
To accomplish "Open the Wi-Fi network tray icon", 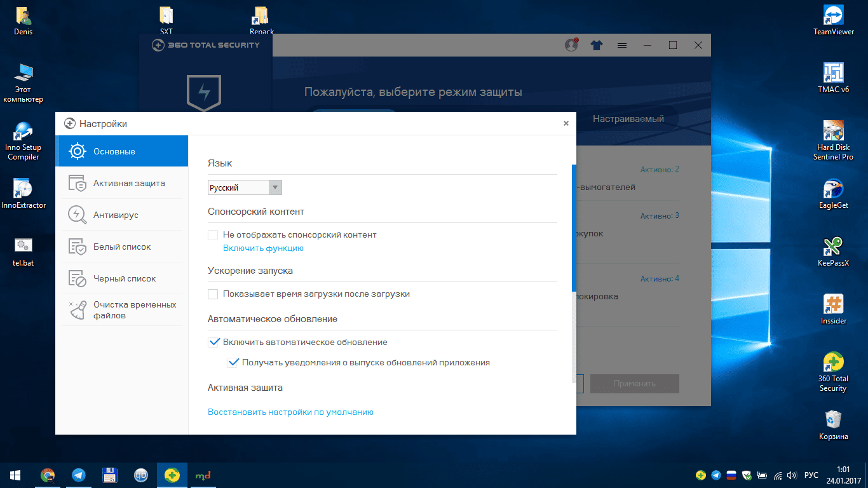I will pos(778,475).
